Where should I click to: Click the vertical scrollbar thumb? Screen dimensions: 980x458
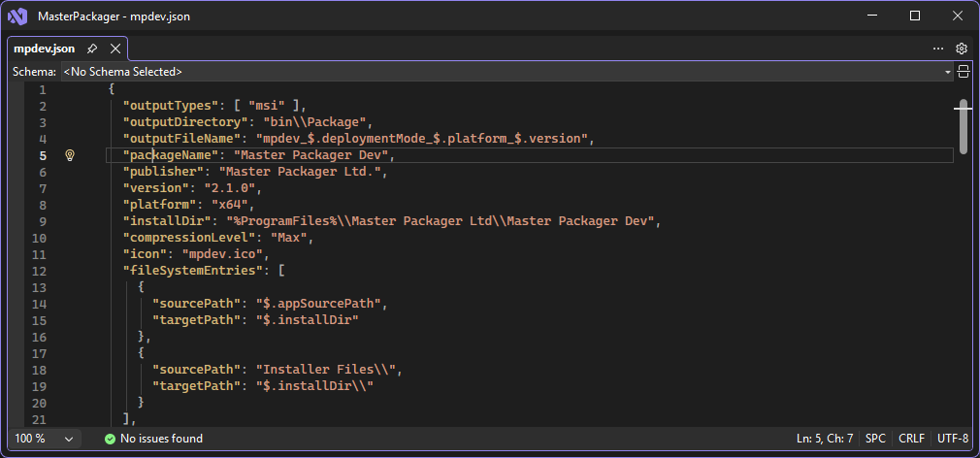964,125
